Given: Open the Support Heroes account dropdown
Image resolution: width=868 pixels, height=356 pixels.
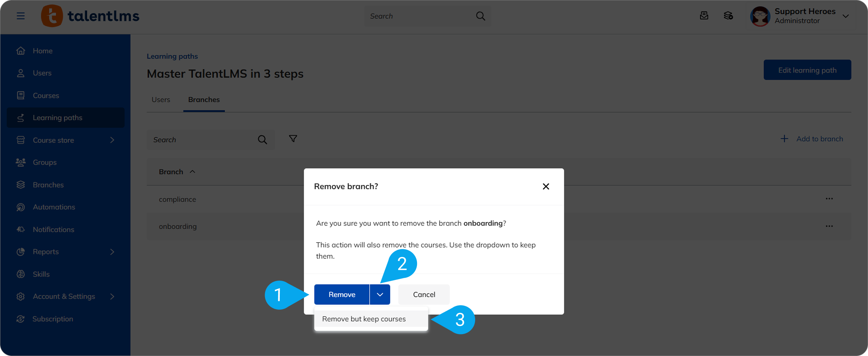Looking at the screenshot, I should coord(846,16).
